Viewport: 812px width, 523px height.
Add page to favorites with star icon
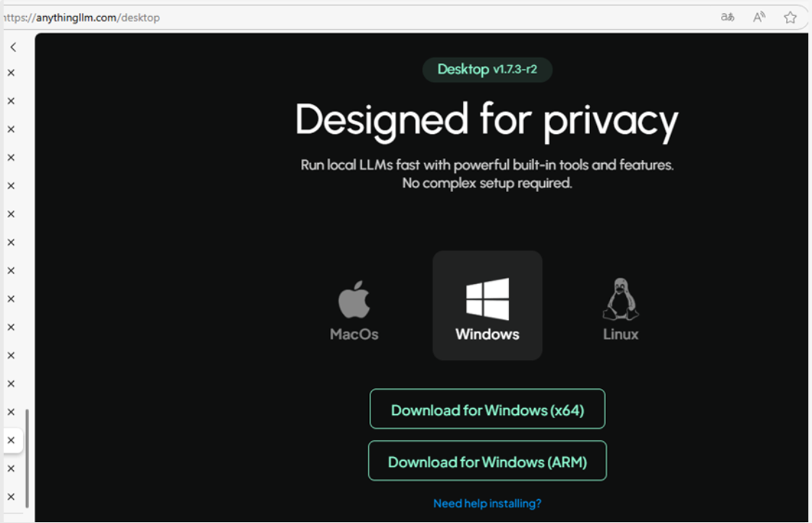point(790,17)
